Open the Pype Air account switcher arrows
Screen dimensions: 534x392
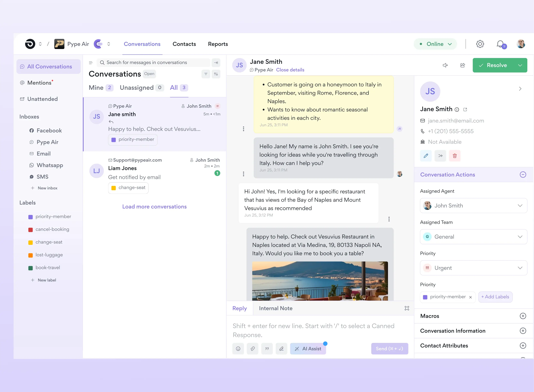[109, 44]
